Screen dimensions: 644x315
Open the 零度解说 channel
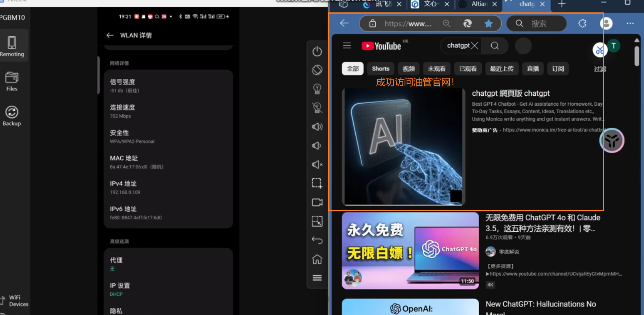click(x=509, y=252)
